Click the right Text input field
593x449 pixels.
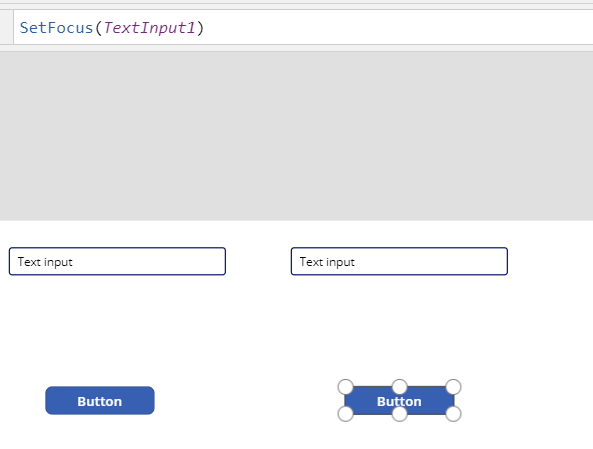(399, 261)
